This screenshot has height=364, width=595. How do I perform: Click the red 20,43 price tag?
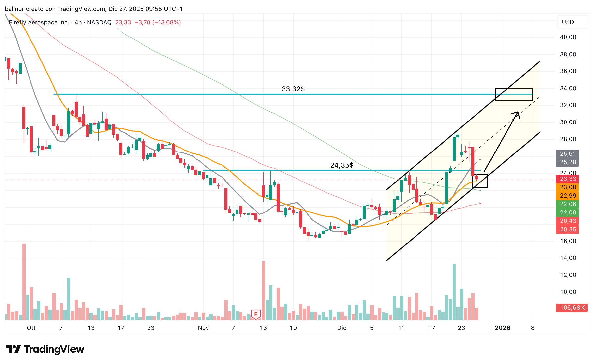click(x=568, y=221)
